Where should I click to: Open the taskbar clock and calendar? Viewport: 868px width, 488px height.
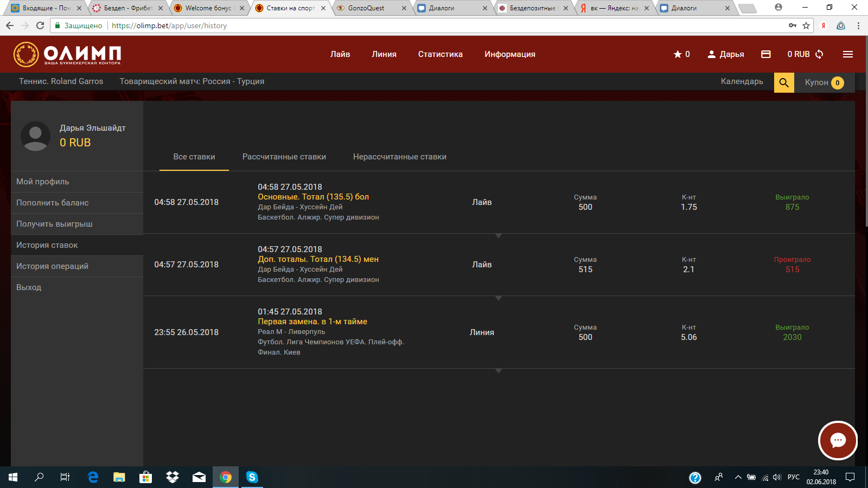821,477
